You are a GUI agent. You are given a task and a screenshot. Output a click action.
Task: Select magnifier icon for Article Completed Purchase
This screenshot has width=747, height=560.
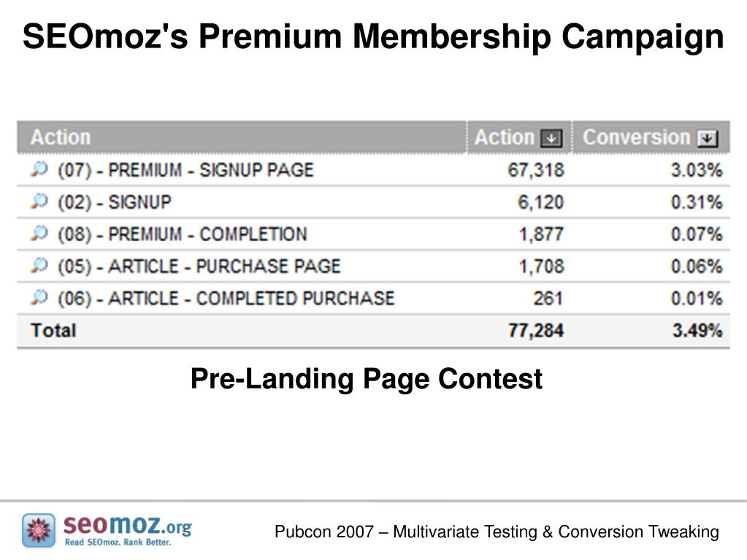click(x=39, y=298)
